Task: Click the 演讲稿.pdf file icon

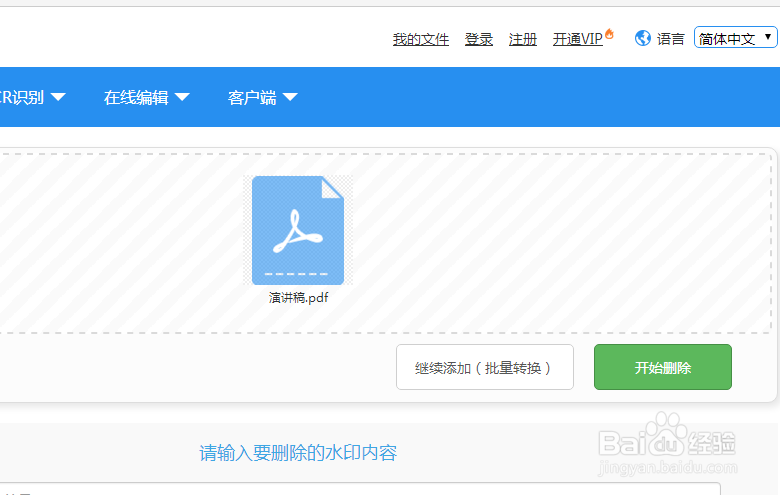Action: 297,230
